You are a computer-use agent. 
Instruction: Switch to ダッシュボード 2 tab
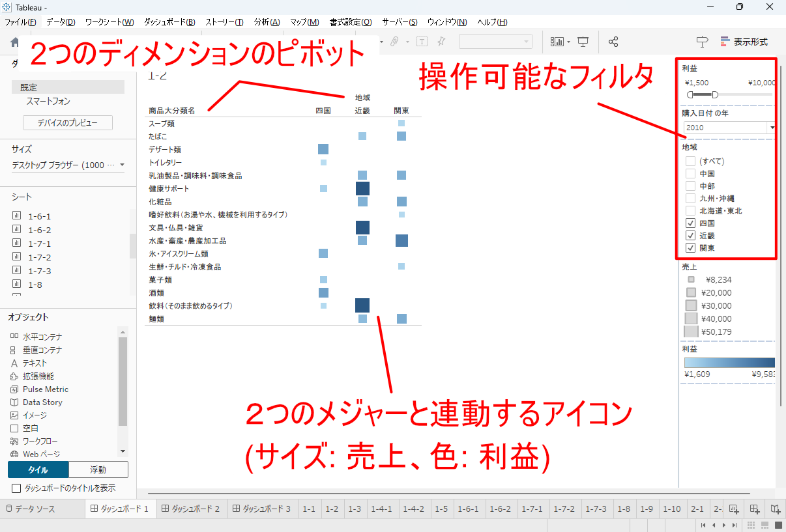point(192,509)
